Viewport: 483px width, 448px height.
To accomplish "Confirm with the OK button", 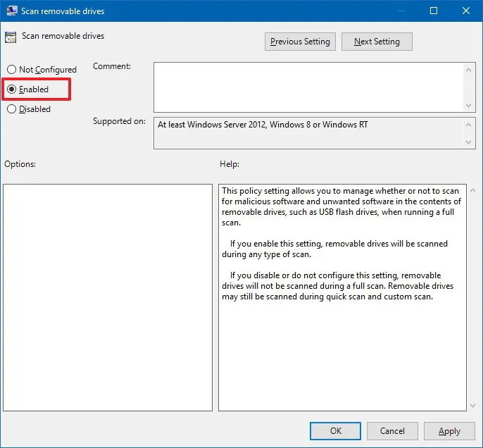I will (335, 431).
